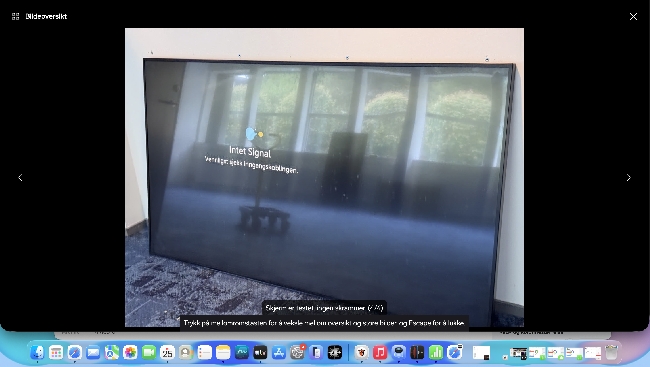Image resolution: width=650 pixels, height=367 pixels.
Task: Close the image viewer overlay
Action: tap(633, 17)
